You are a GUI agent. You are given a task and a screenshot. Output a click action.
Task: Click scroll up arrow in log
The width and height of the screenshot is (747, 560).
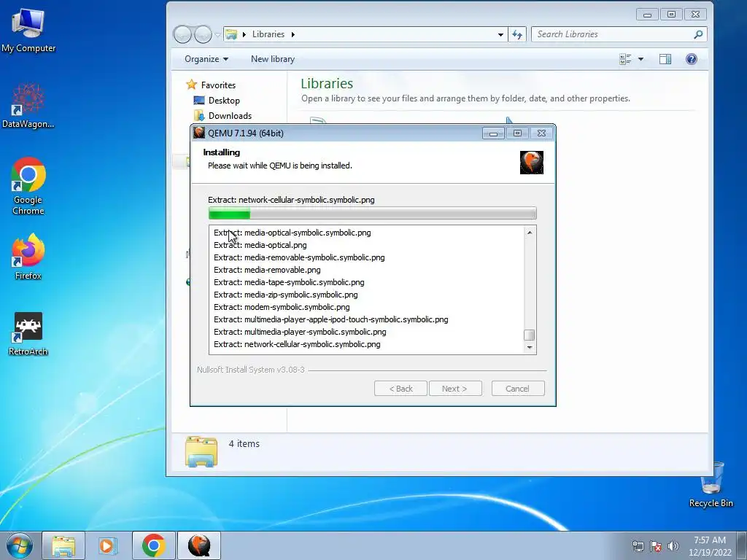(530, 233)
